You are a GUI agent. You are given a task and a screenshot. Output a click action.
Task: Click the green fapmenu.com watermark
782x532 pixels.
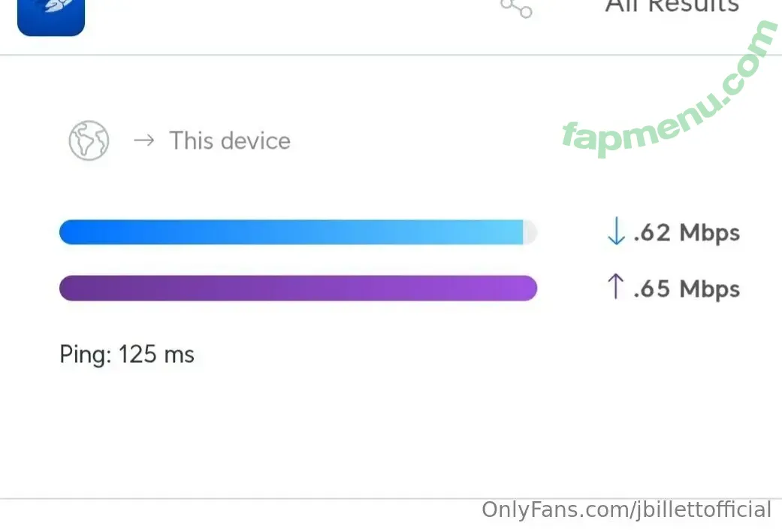pos(670,90)
